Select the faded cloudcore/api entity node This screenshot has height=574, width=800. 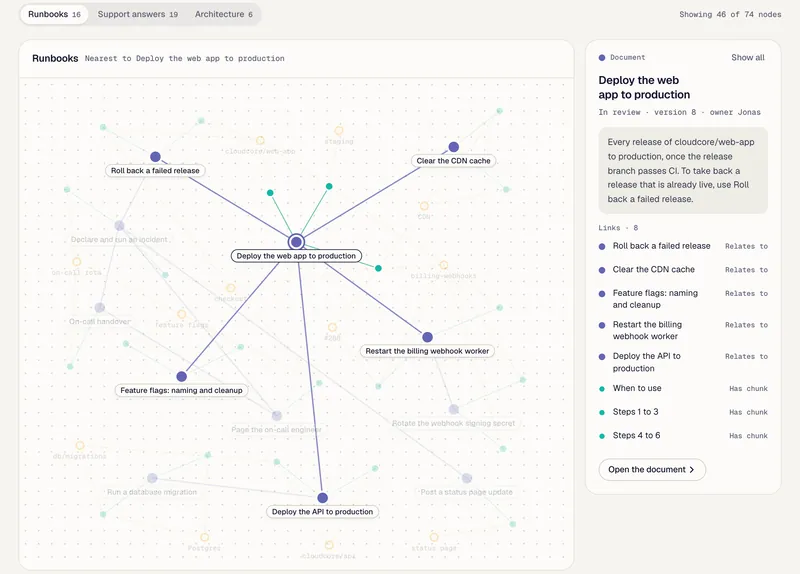tap(329, 545)
